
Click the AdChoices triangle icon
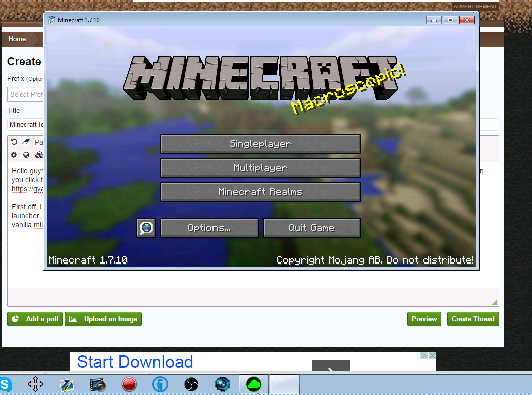(424, 356)
